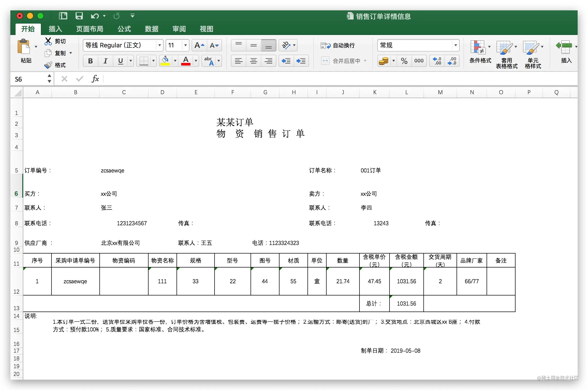Image resolution: width=588 pixels, height=390 pixels.
Task: Click the increase indent icon
Action: click(301, 61)
